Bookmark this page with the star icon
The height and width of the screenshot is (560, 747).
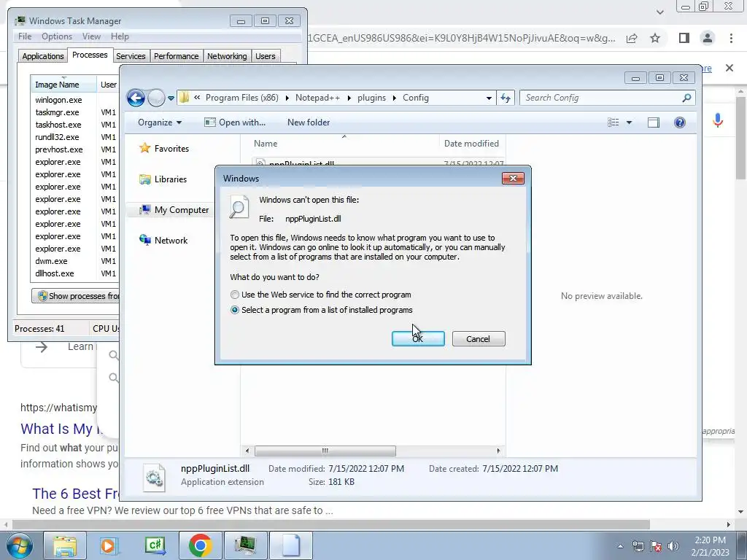pyautogui.click(x=656, y=38)
